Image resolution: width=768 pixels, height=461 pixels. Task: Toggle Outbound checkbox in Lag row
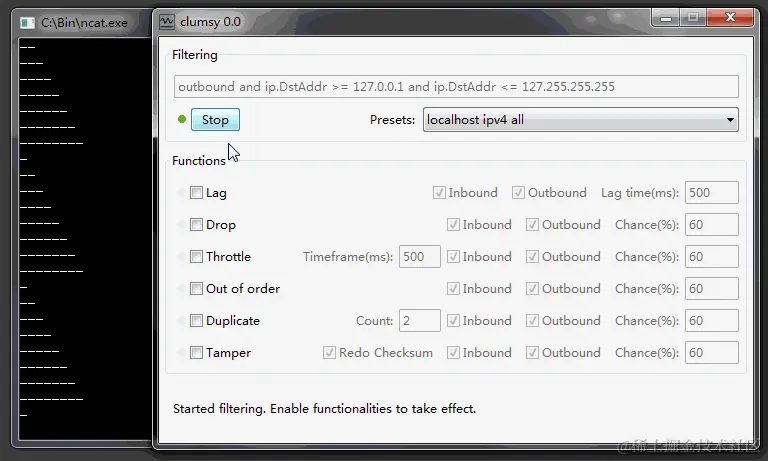(518, 193)
